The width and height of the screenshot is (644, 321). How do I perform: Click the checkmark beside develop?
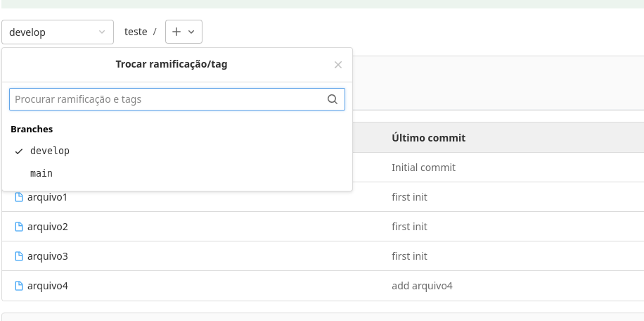tap(19, 151)
